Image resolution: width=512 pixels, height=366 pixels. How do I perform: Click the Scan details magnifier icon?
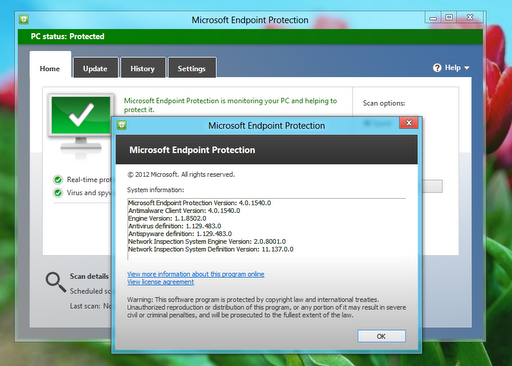(56, 282)
